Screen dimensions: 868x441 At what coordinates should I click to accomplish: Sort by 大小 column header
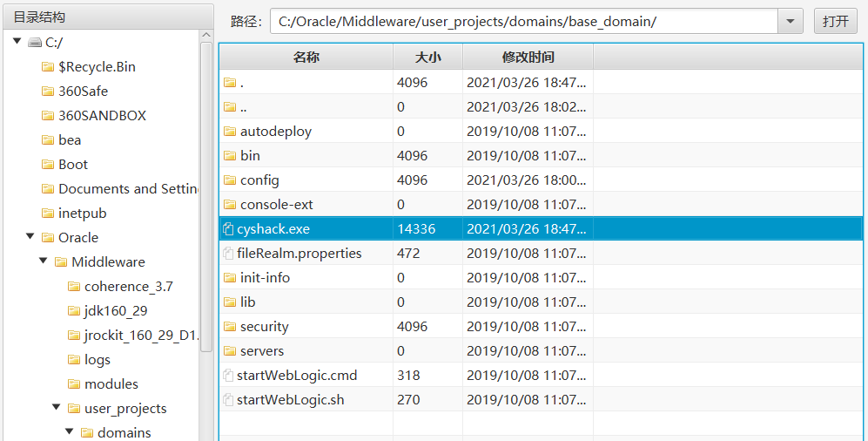click(x=427, y=57)
